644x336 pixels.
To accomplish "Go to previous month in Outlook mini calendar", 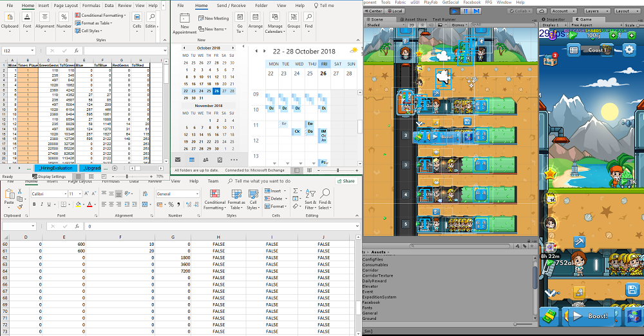I will [184, 48].
